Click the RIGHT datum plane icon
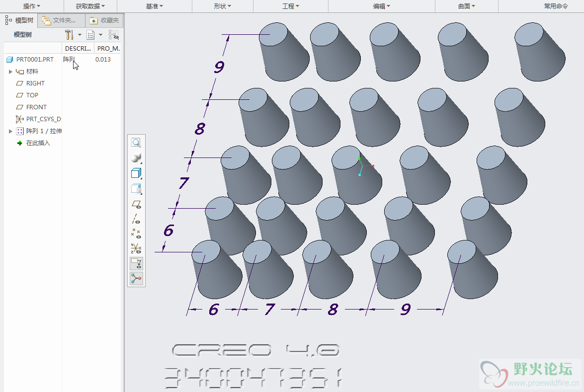This screenshot has height=392, width=584. point(20,83)
